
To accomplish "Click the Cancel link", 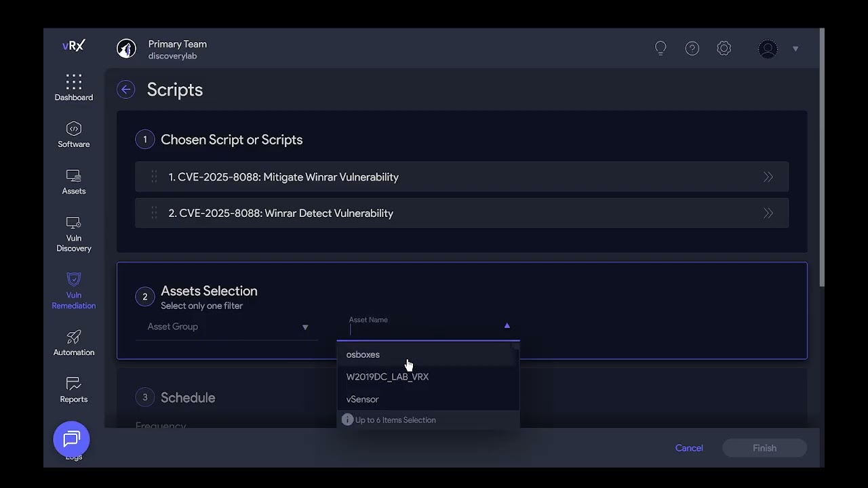I will [x=689, y=448].
